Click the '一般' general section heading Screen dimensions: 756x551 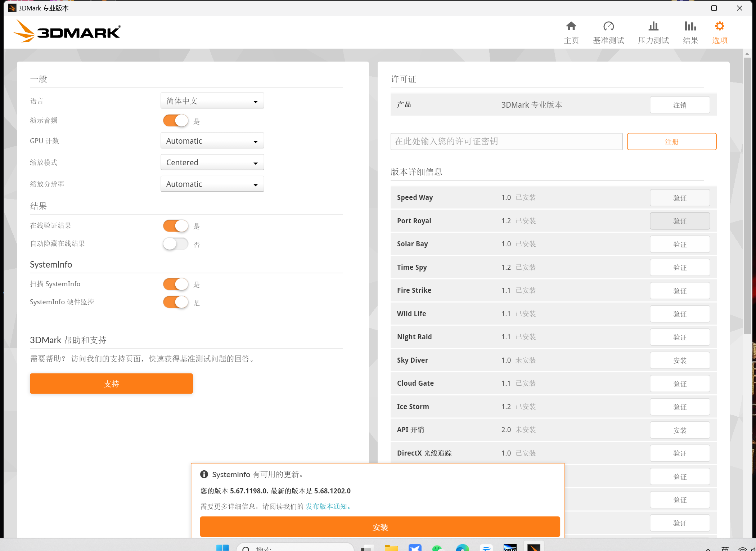(x=39, y=79)
